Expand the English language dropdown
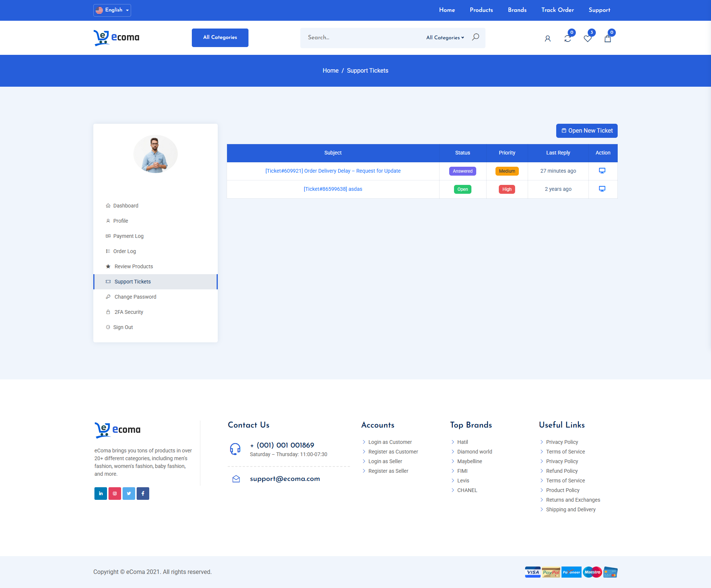Viewport: 711px width, 588px height. tap(112, 10)
